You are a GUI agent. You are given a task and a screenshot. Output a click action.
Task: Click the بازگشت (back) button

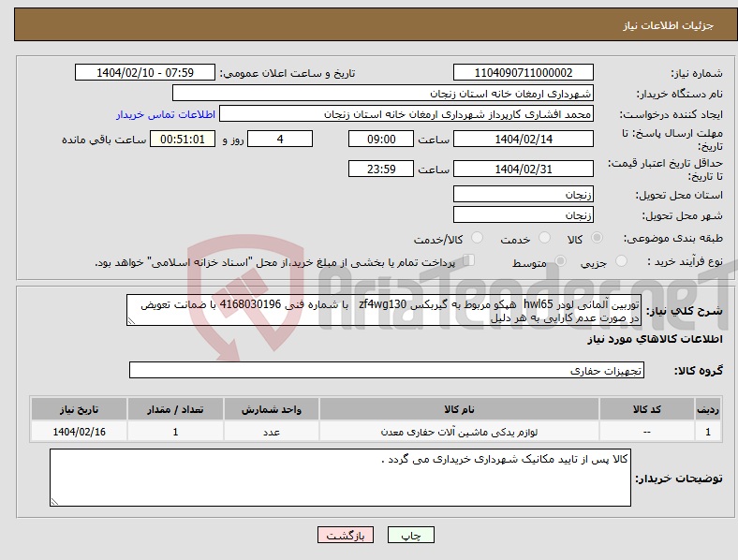click(346, 535)
